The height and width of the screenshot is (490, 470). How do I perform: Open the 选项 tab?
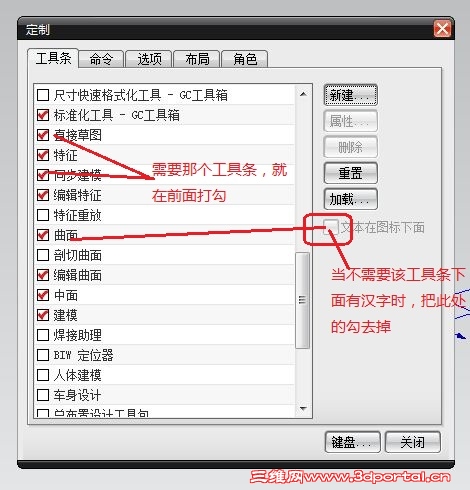(x=149, y=59)
